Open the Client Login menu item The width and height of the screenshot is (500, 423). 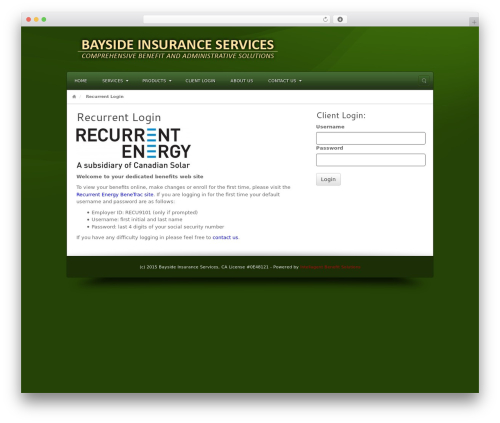(200, 81)
